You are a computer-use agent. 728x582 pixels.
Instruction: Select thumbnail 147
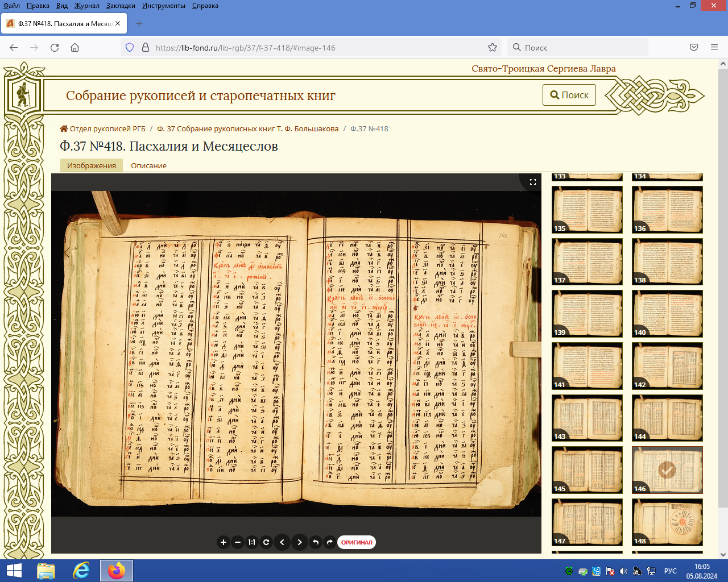[x=587, y=522]
